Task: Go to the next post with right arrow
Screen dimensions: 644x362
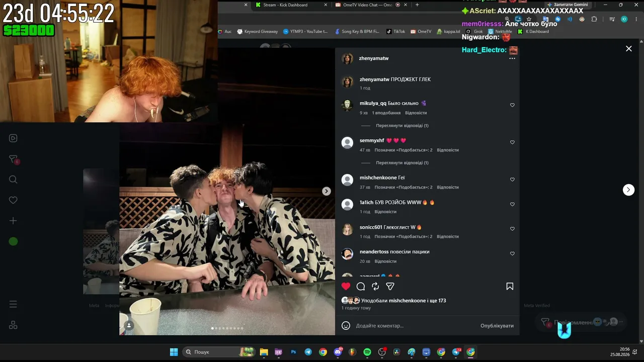Action: tap(628, 190)
